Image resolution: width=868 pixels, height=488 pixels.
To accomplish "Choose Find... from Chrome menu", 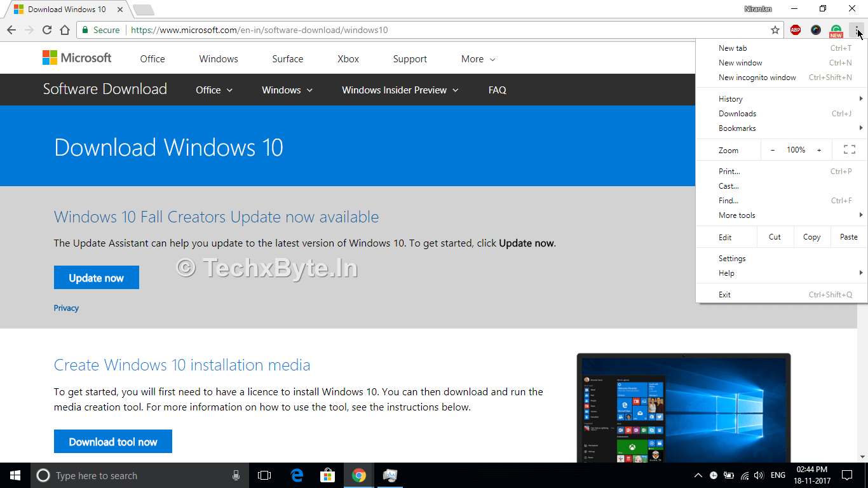I will (782, 201).
